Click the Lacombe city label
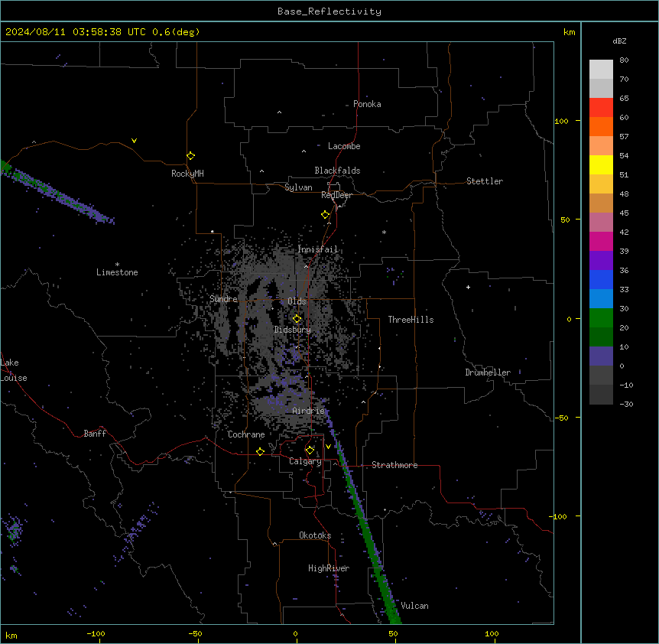This screenshot has height=644, width=659. tap(344, 146)
